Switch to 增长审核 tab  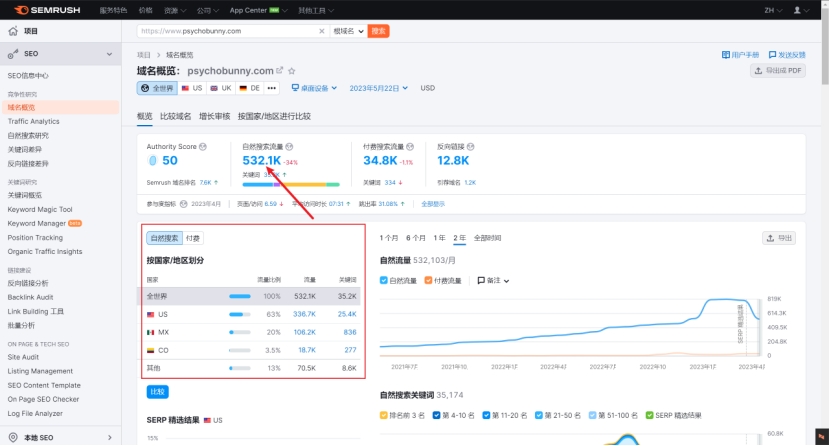[214, 116]
